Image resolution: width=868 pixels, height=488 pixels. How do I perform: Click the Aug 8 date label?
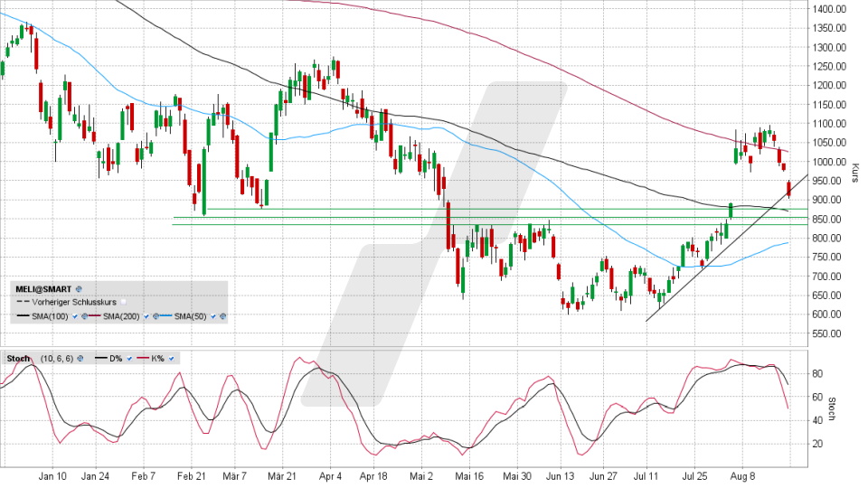tap(742, 476)
